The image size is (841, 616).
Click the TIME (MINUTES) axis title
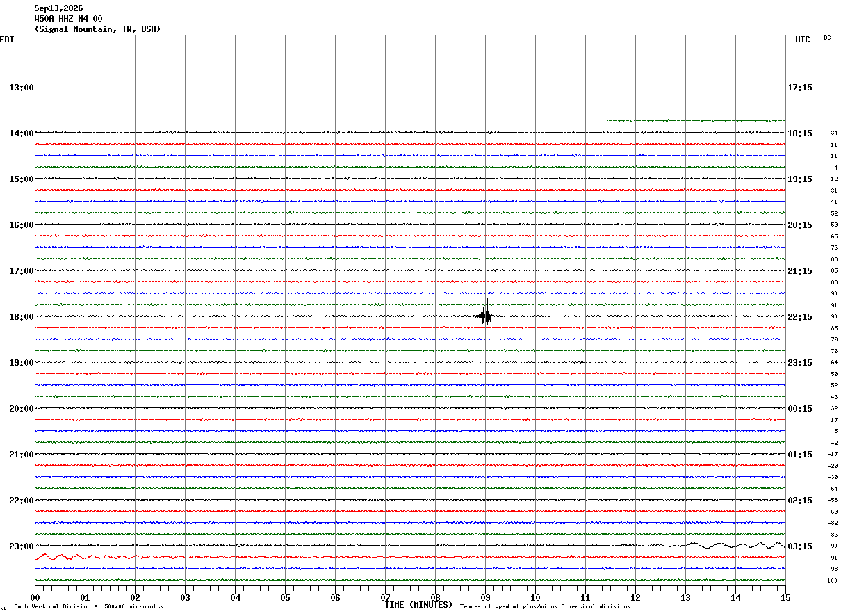[x=418, y=605]
